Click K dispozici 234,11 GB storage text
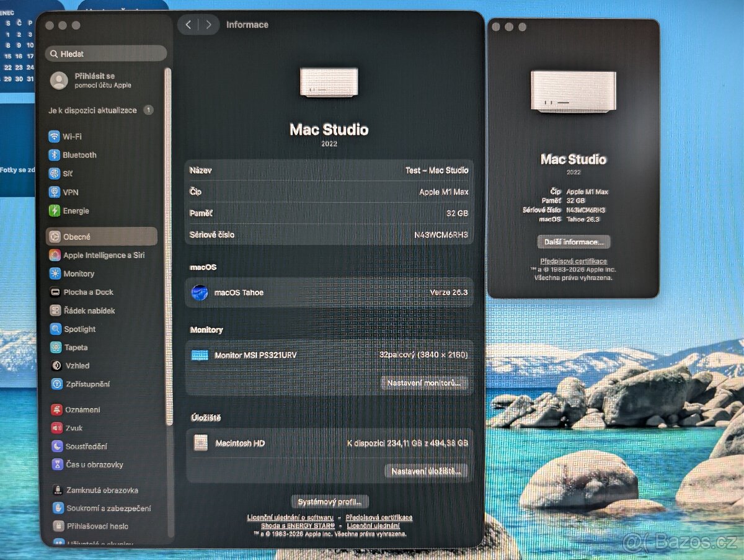 tap(407, 443)
